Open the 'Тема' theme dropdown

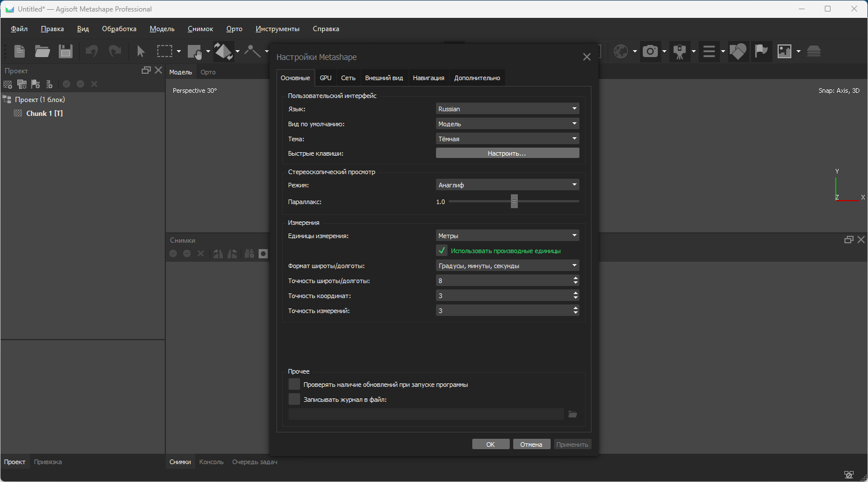click(x=507, y=139)
